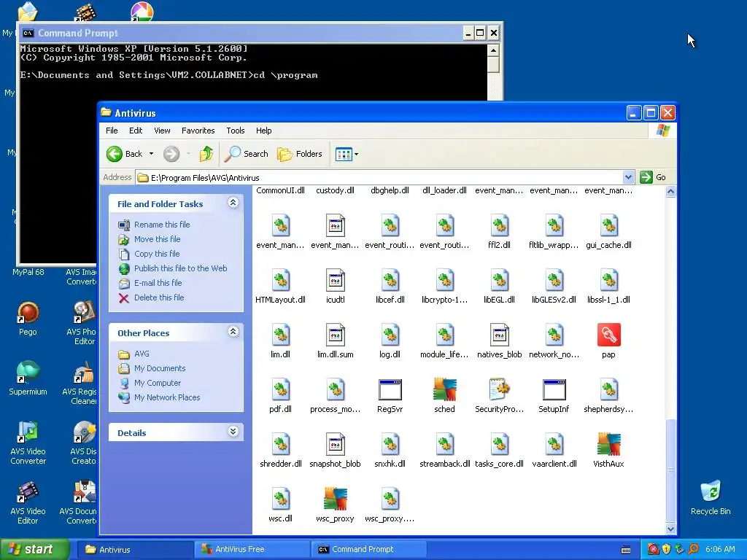This screenshot has height=560, width=747.
Task: Open the Forward button history dropdown arrow
Action: pyautogui.click(x=189, y=154)
